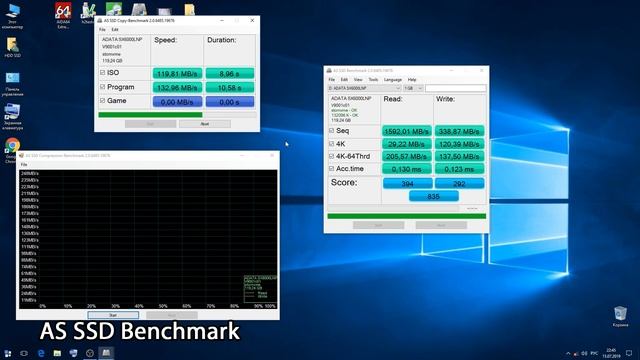Open the on-screen keyboard desktop shortcut
640x360 pixels.
pos(12,117)
